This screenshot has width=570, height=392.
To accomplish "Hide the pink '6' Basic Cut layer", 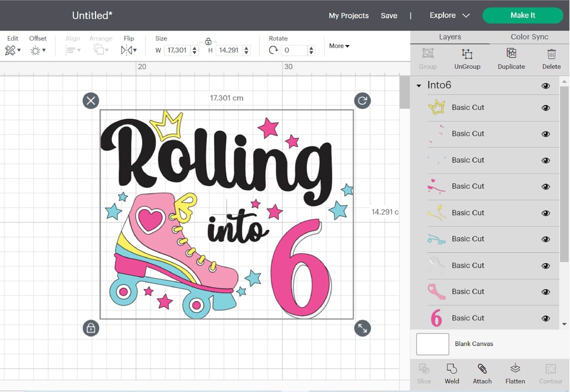I will pos(545,318).
